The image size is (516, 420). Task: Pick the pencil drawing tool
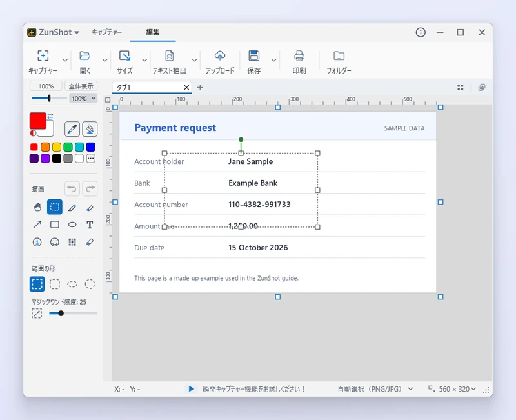click(x=72, y=207)
